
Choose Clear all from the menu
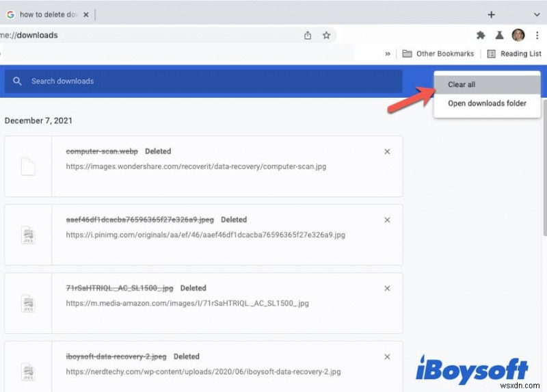click(x=487, y=84)
